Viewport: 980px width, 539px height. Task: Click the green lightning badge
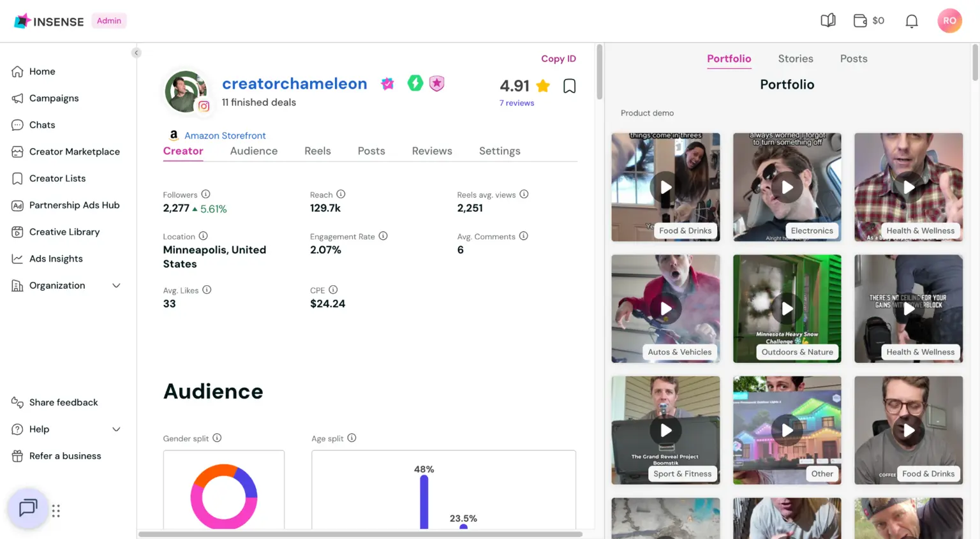tap(415, 83)
